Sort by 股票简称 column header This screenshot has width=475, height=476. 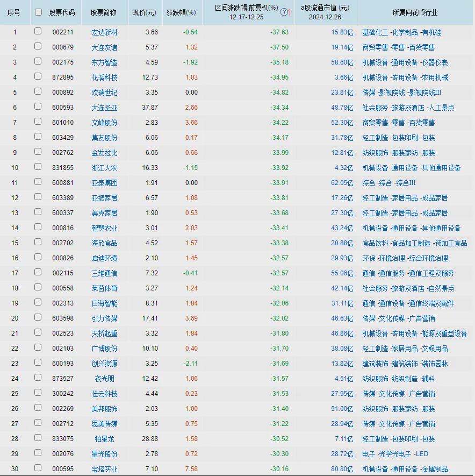pos(103,12)
